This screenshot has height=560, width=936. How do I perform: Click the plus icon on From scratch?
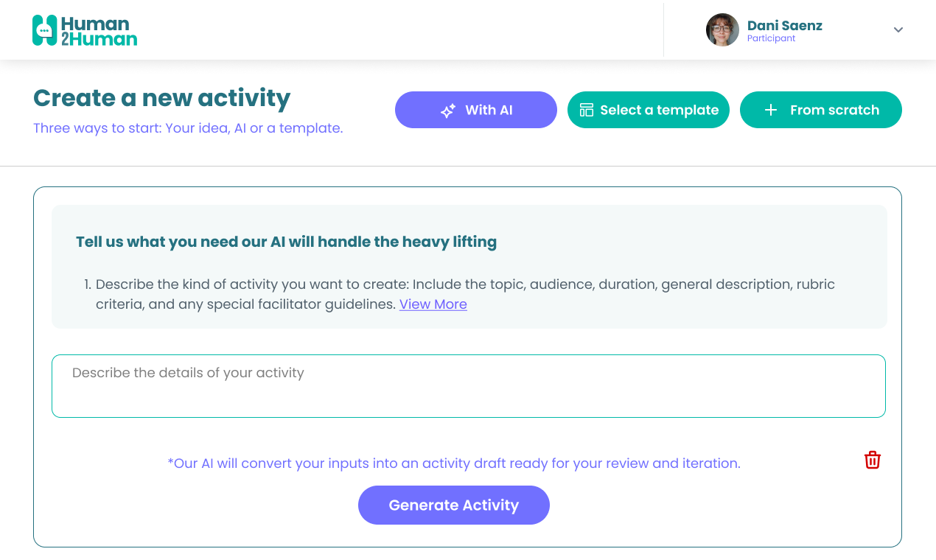point(771,110)
